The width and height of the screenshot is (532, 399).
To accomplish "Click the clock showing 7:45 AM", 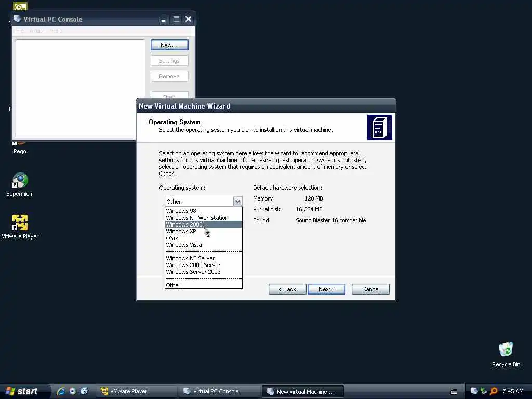I will pos(513,391).
